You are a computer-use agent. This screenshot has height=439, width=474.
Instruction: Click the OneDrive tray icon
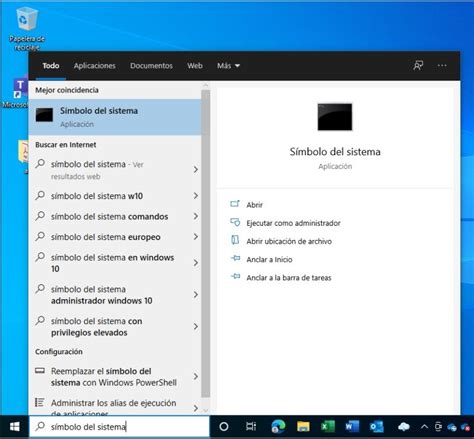coord(452,427)
